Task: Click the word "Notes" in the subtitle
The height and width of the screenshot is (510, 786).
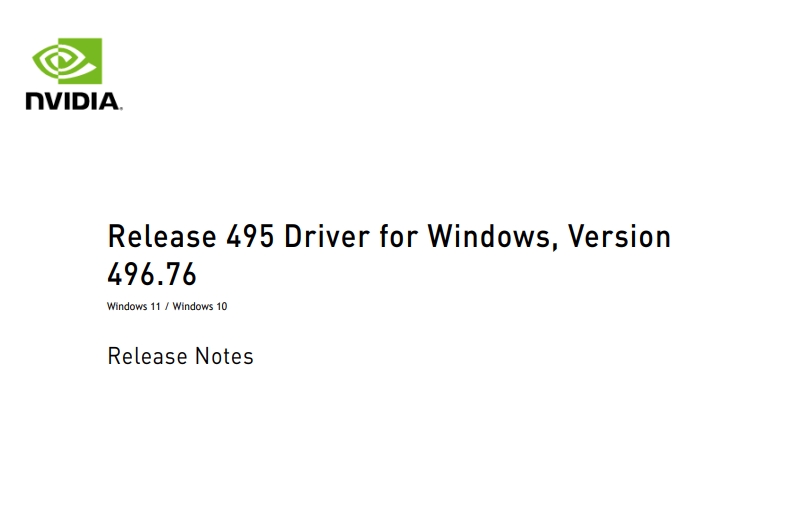Action: click(x=224, y=357)
